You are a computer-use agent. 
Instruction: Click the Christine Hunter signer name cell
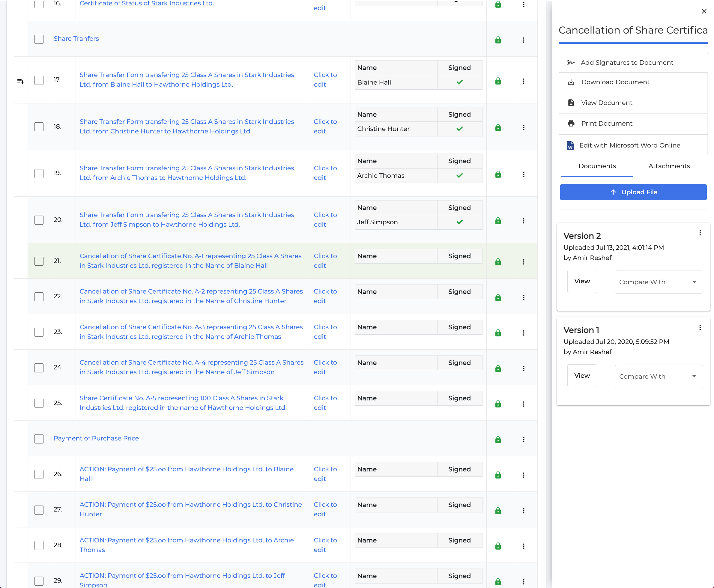(x=396, y=129)
